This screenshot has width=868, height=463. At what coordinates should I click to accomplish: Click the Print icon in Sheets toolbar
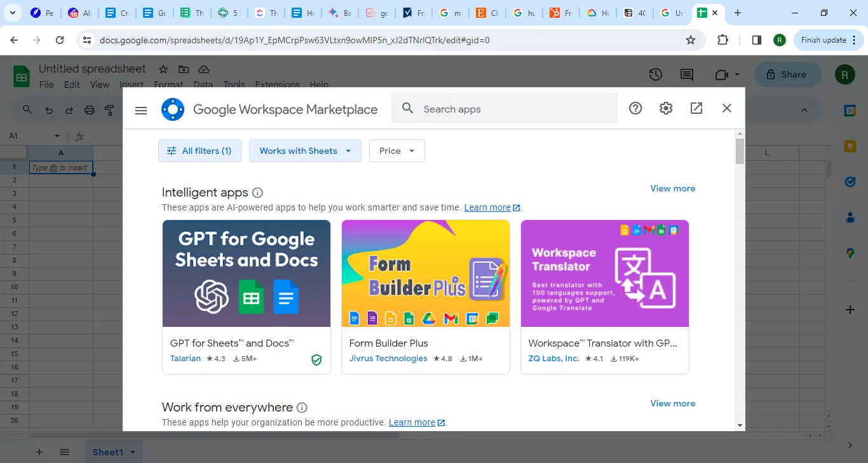coord(90,110)
